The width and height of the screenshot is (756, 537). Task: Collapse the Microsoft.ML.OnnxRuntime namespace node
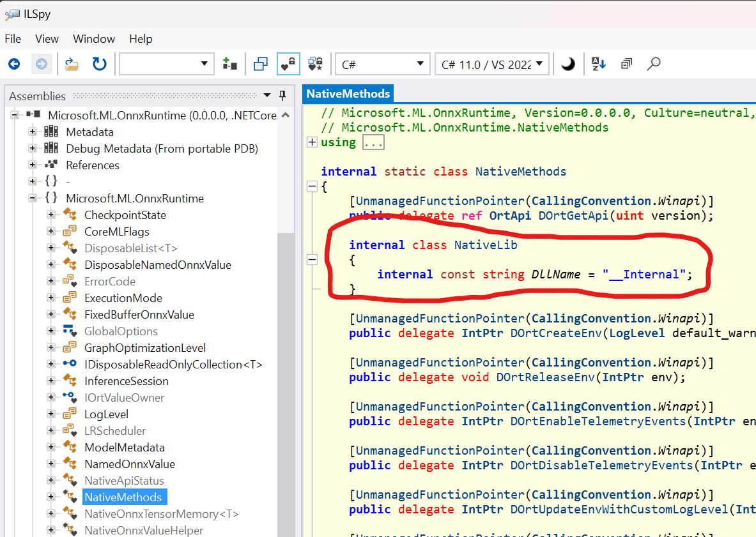33,198
